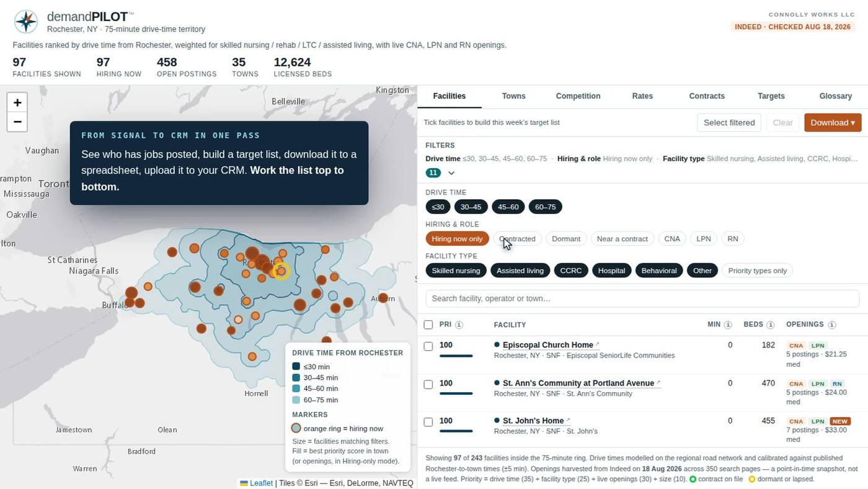
Task: Click external-link arrow beside Episcopal Church Home
Action: (598, 344)
